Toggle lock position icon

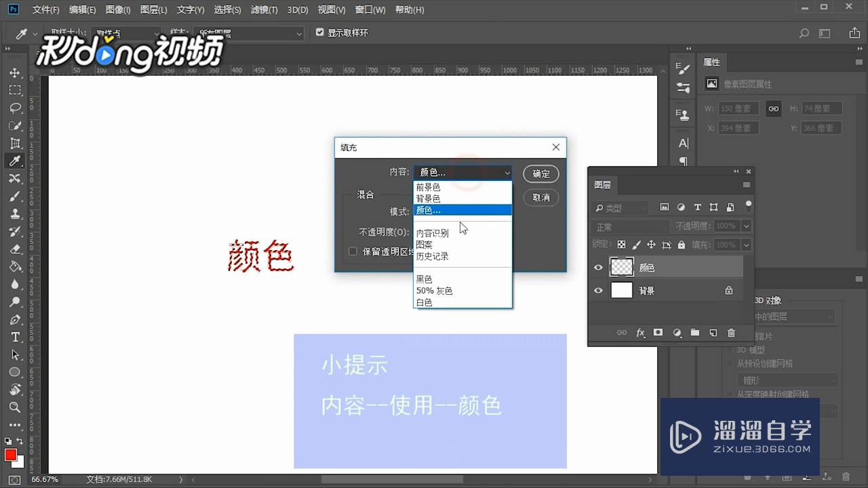pos(651,245)
